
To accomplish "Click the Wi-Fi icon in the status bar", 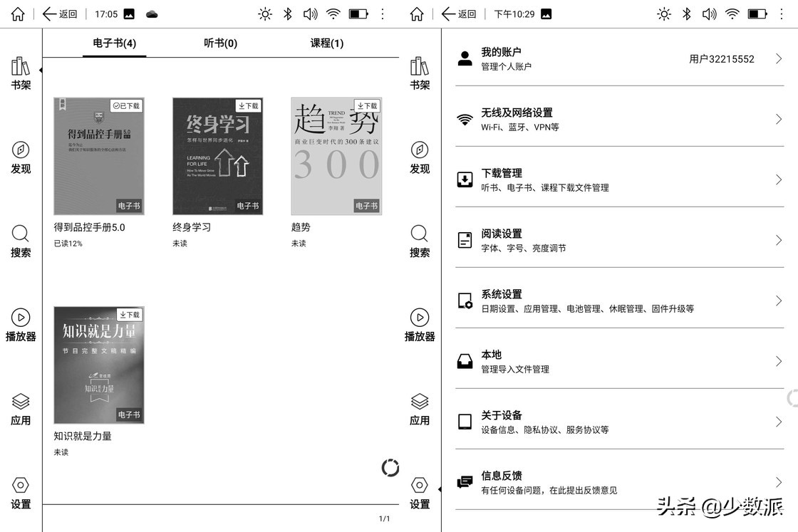I will pos(333,13).
